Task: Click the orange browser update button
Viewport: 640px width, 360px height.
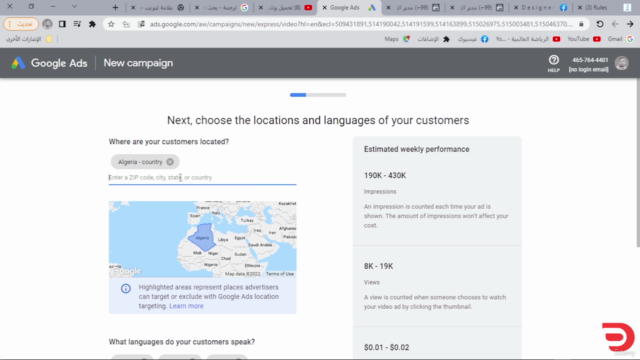Action: (21, 24)
